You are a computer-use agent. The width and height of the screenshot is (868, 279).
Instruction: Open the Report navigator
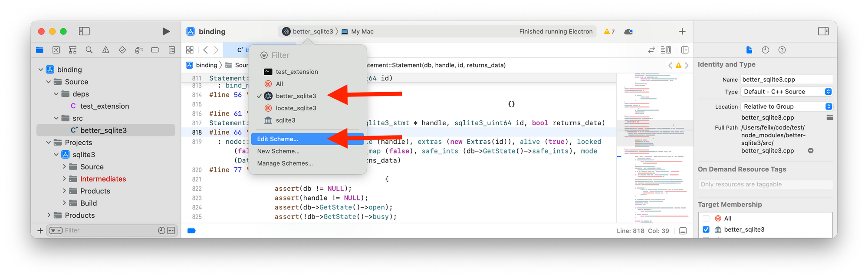point(172,50)
